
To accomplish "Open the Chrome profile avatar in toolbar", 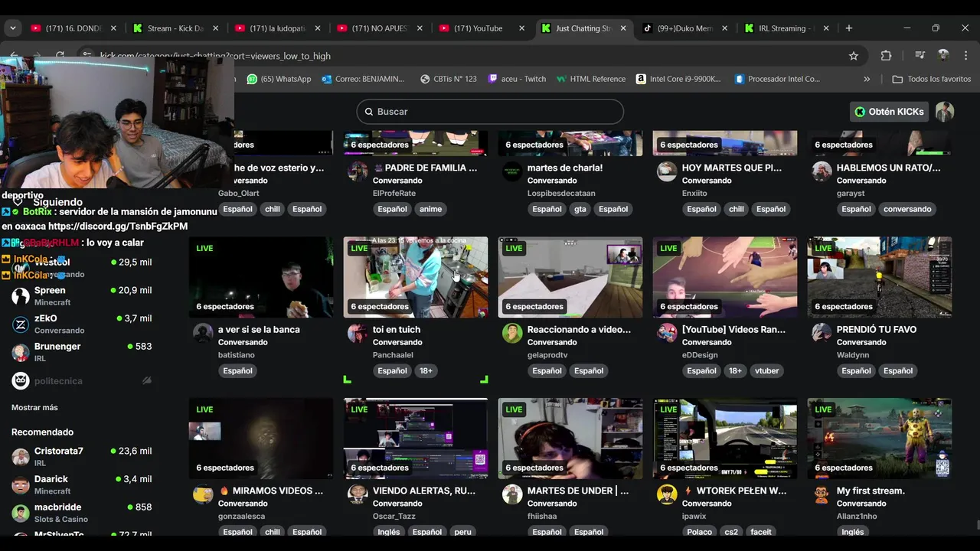I will click(943, 56).
